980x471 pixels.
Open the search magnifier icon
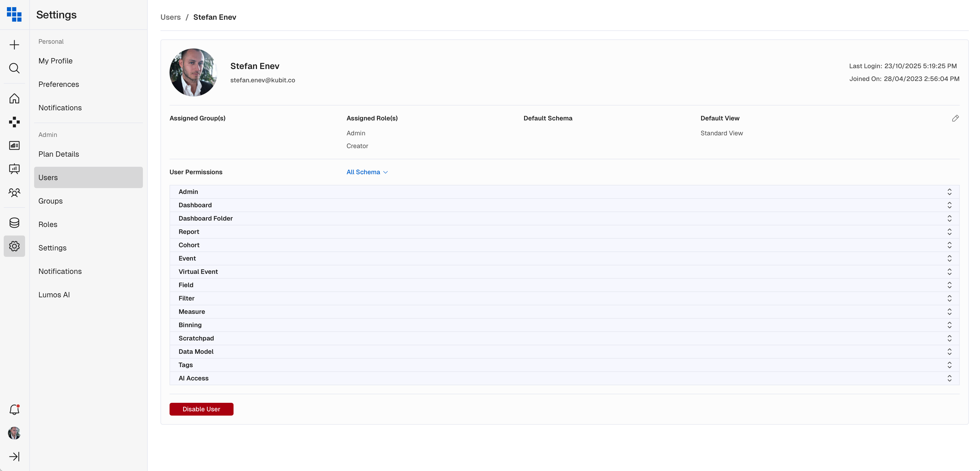point(14,68)
